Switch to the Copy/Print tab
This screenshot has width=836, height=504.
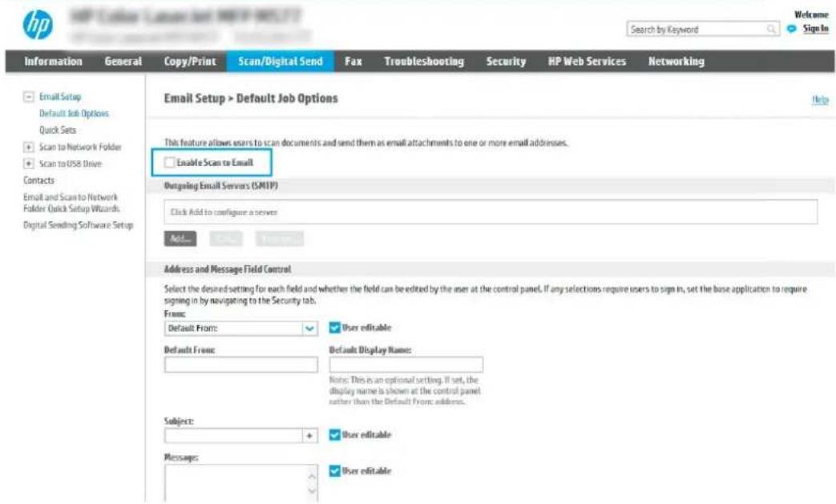click(x=190, y=61)
